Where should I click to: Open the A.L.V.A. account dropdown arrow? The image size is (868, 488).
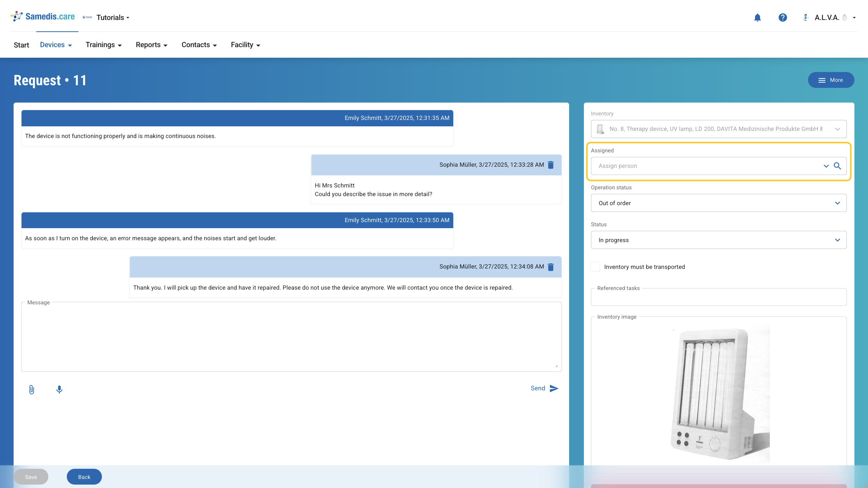click(854, 17)
